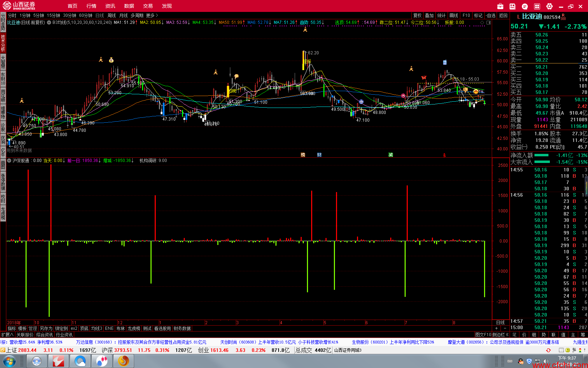Open the briefcase toolbox icon in title bar
The height and width of the screenshot is (368, 588).
pyautogui.click(x=500, y=6)
